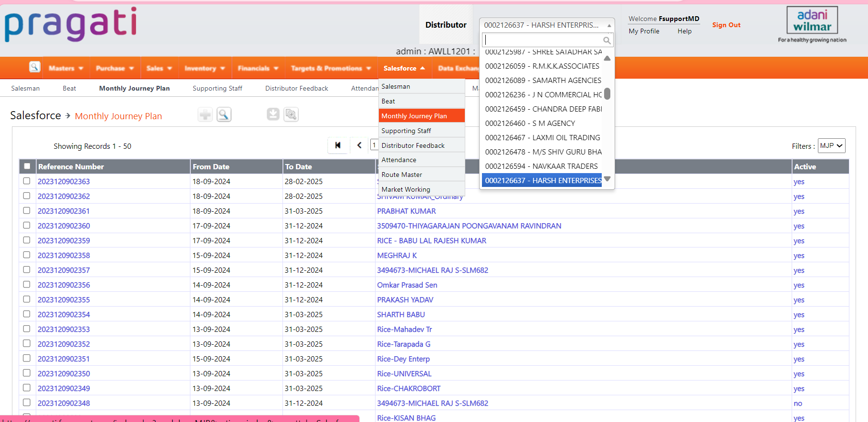Choose distributor 0002126460 - S M AGENCY

(543, 123)
